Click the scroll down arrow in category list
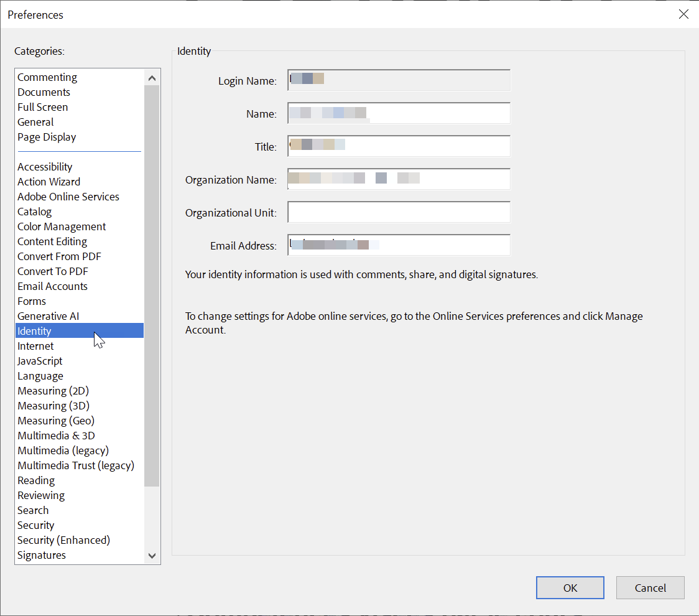This screenshot has width=699, height=616. (x=152, y=556)
